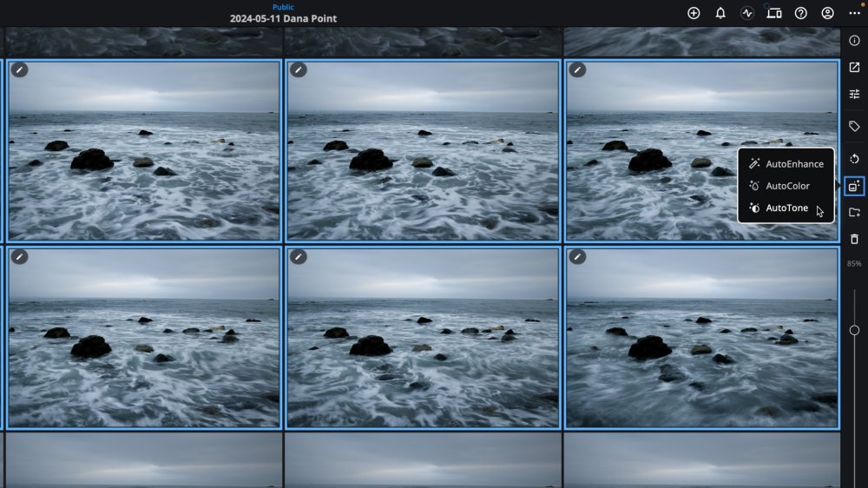Click the rotate icon in sidebar
This screenshot has height=488, width=868.
(854, 159)
